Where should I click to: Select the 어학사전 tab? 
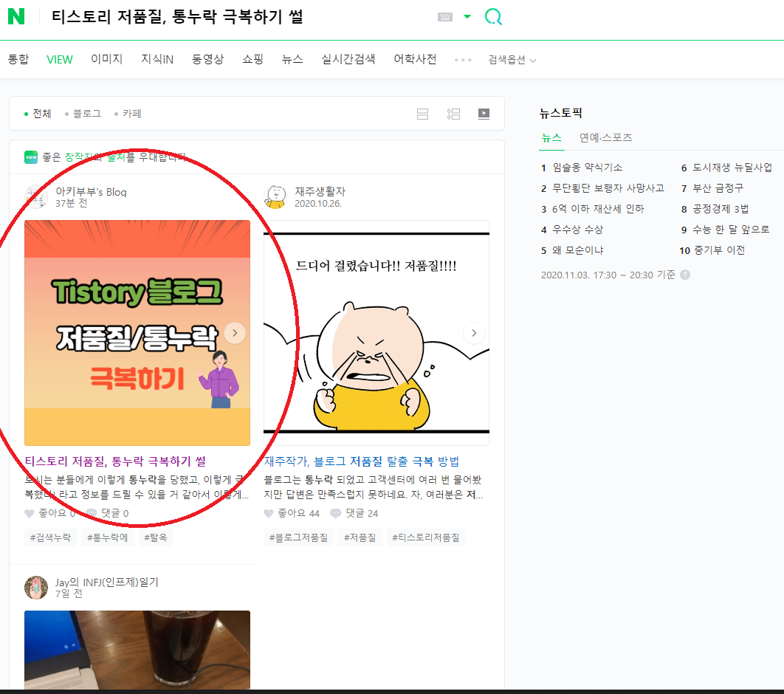[415, 59]
